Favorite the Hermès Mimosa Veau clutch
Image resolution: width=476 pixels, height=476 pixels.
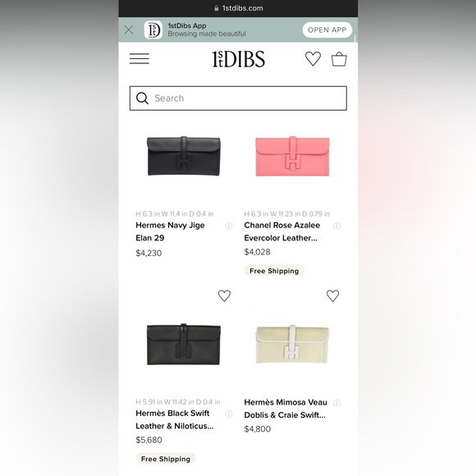tap(332, 295)
